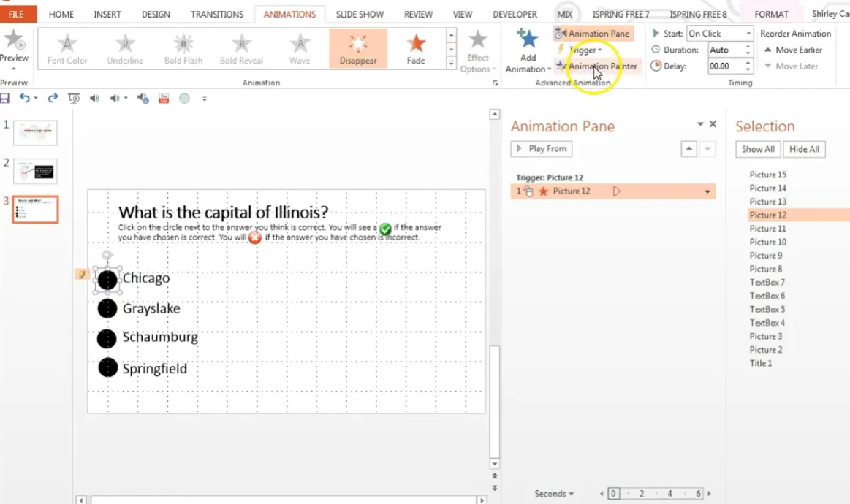The height and width of the screenshot is (504, 850).
Task: Select the Fade animation effect
Action: (416, 48)
